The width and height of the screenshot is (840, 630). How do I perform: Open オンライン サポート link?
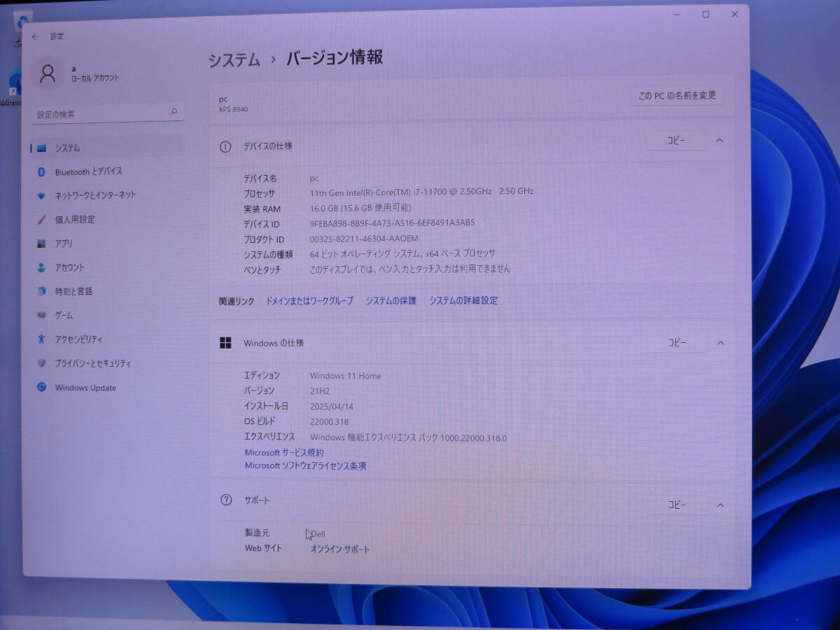click(340, 549)
